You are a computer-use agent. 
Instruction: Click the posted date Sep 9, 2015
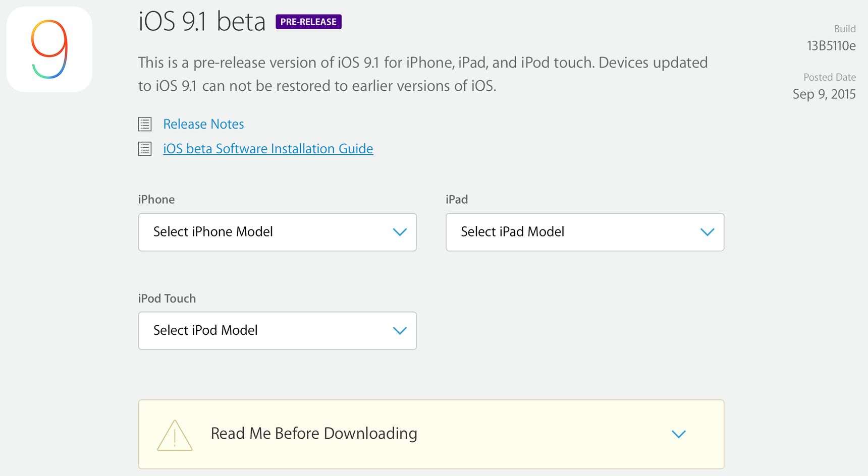coord(824,94)
